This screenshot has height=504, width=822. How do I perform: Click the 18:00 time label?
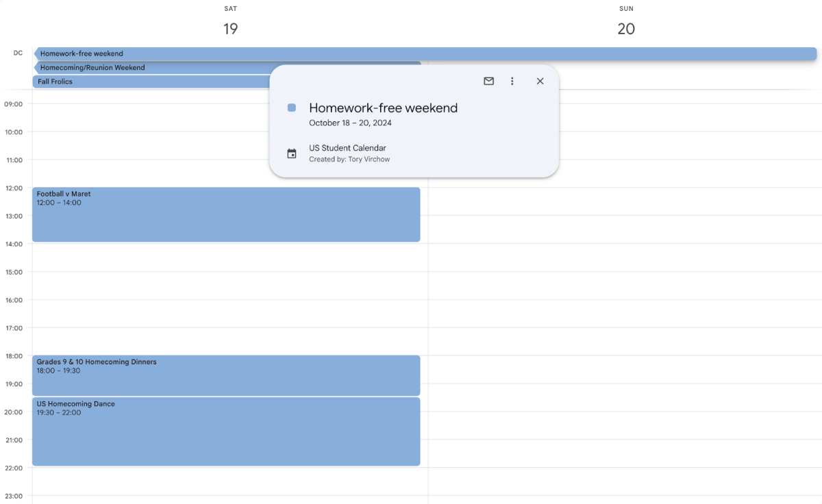coord(14,356)
